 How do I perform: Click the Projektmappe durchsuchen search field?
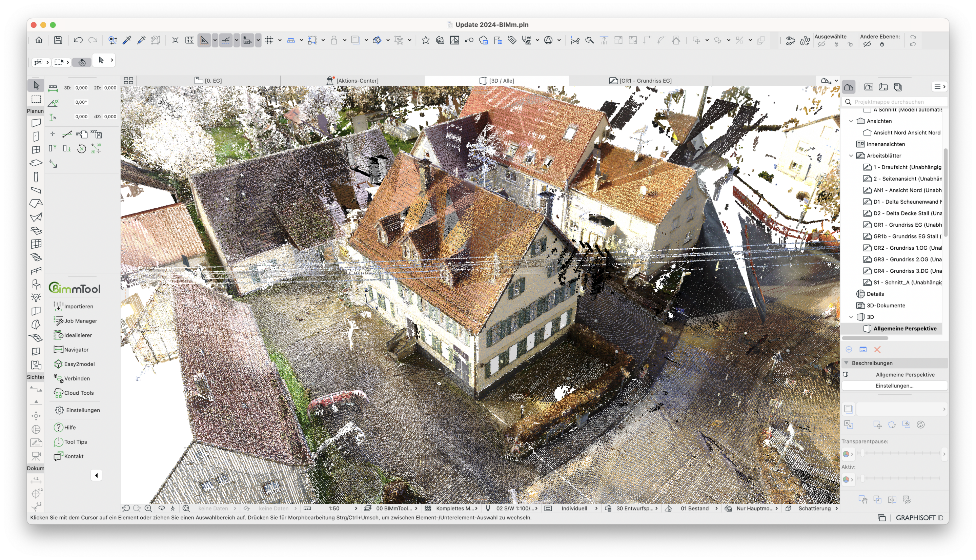click(x=895, y=102)
